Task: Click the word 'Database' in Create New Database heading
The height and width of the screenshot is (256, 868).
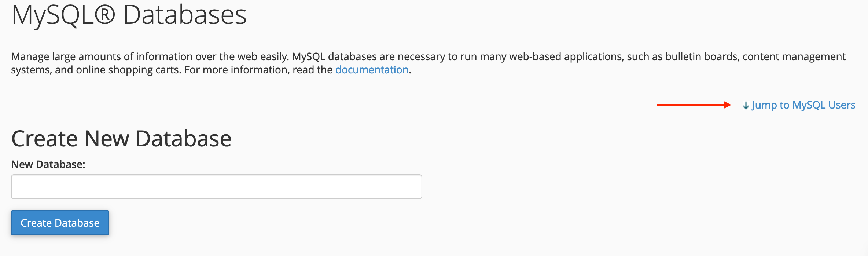Action: (x=184, y=139)
